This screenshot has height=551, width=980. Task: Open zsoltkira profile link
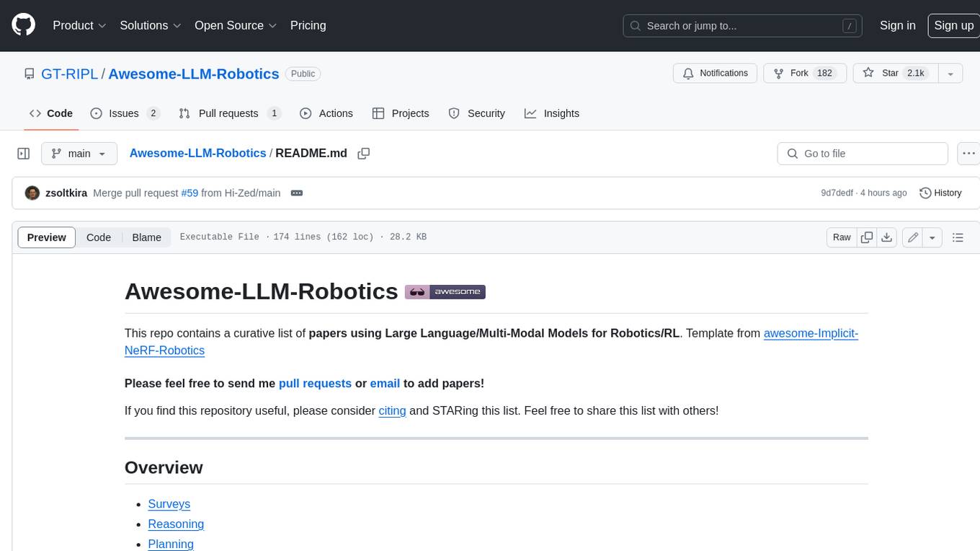[66, 193]
